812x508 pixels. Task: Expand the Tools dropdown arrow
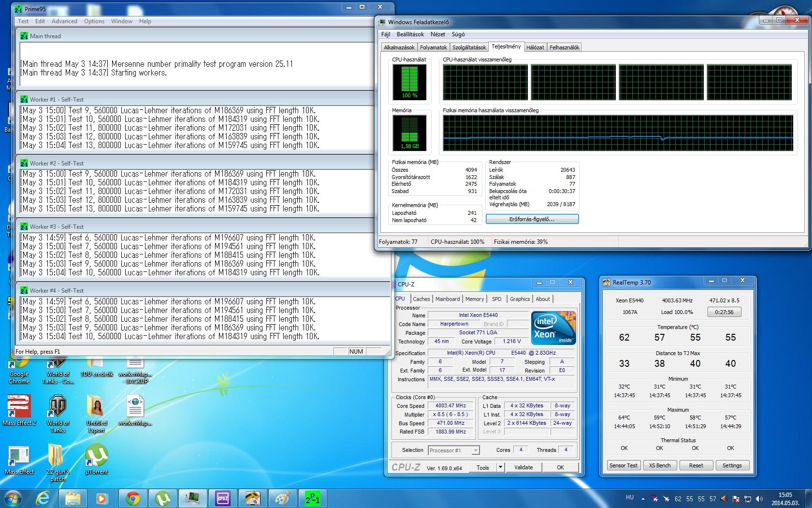[x=501, y=467]
